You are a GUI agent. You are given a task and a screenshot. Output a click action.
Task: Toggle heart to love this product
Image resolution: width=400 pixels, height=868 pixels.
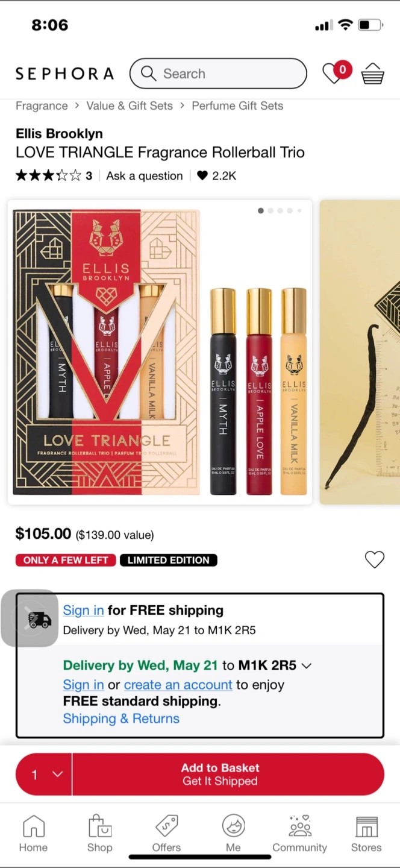coord(374,559)
